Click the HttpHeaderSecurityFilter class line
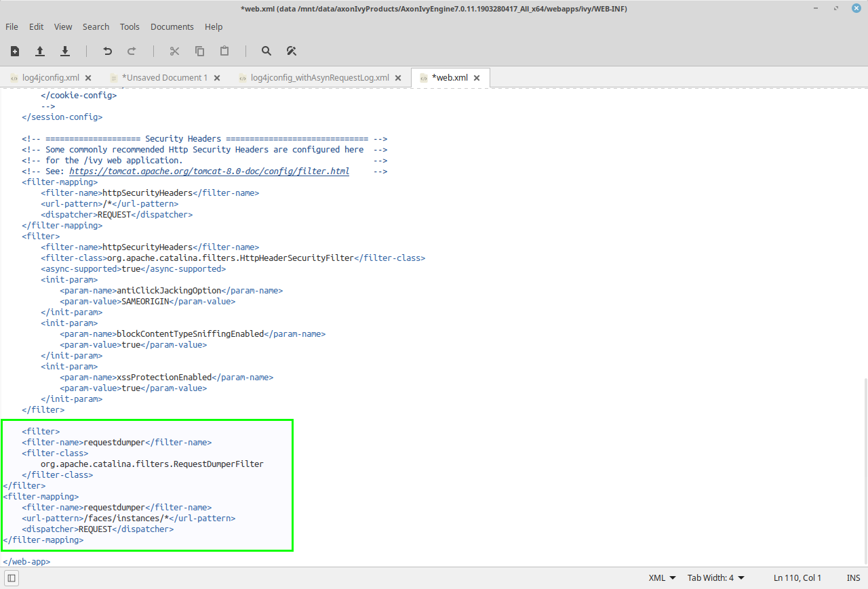Image resolution: width=868 pixels, height=589 pixels. coord(233,258)
